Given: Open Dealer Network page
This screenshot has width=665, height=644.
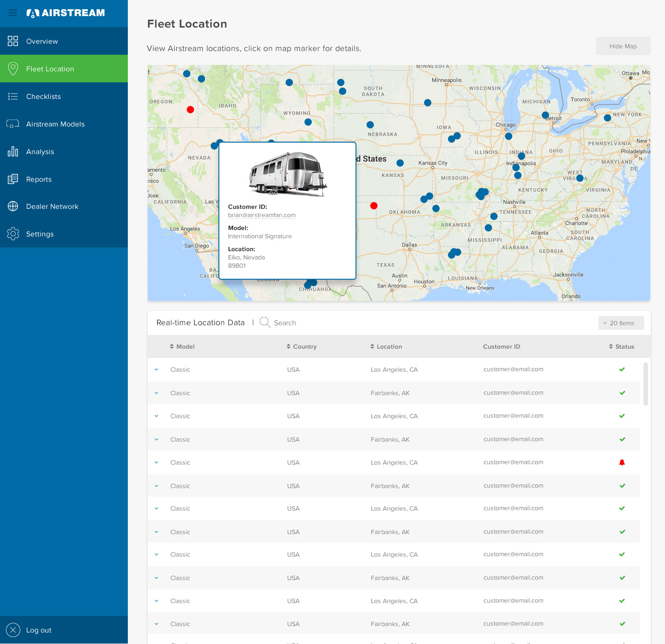Looking at the screenshot, I should pos(64,206).
